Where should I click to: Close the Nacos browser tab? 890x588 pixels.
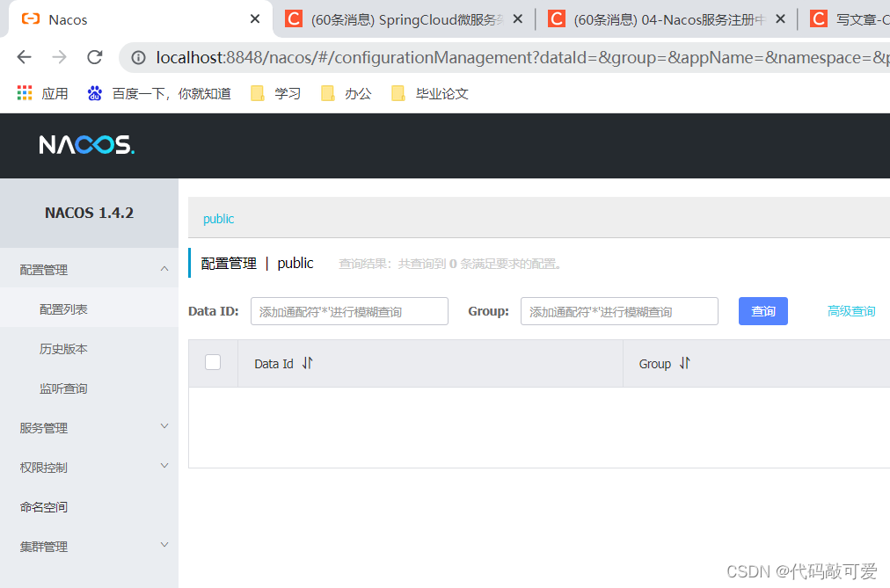point(255,19)
